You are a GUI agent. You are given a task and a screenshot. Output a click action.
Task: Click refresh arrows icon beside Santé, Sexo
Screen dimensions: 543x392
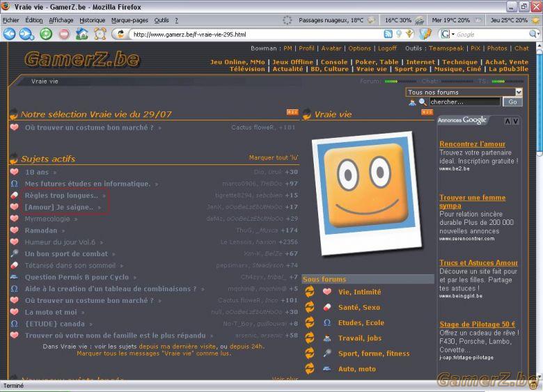[310, 307]
